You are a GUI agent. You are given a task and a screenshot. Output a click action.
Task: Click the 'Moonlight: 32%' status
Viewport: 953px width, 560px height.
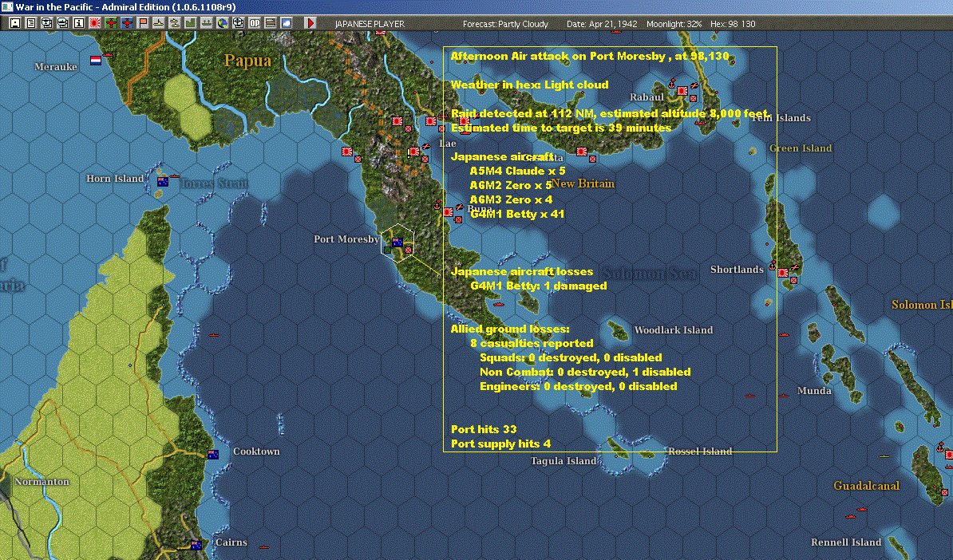point(674,24)
